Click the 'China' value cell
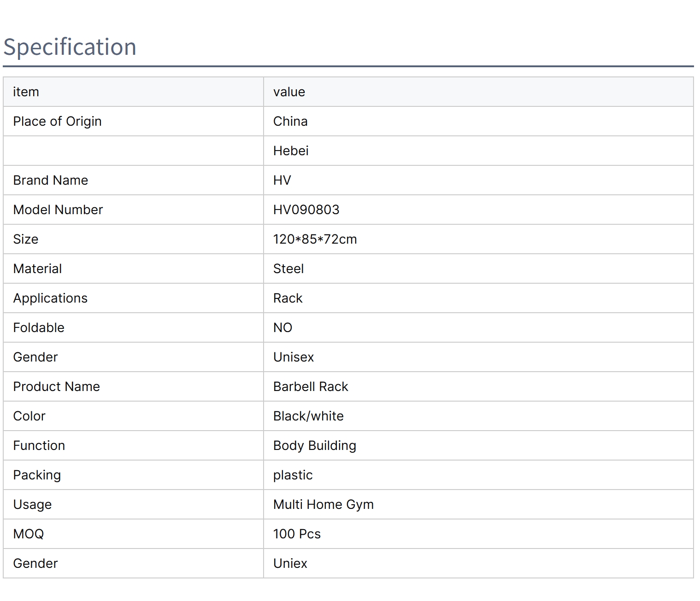Image resolution: width=700 pixels, height=601 pixels. pyautogui.click(x=290, y=122)
